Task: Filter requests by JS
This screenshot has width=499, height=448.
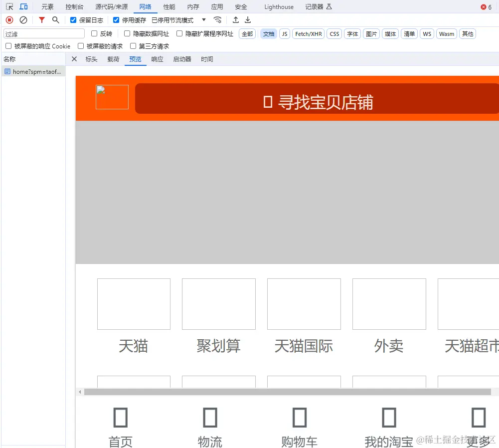Action: (285, 34)
